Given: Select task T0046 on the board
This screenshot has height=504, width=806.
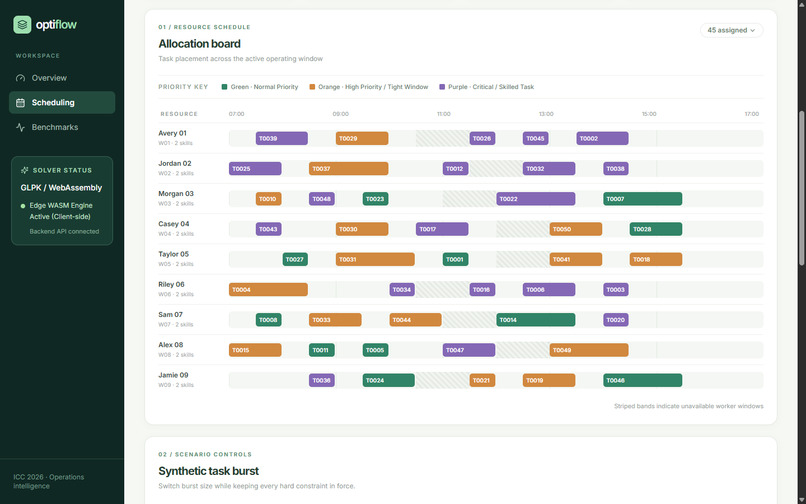Looking at the screenshot, I should (643, 381).
